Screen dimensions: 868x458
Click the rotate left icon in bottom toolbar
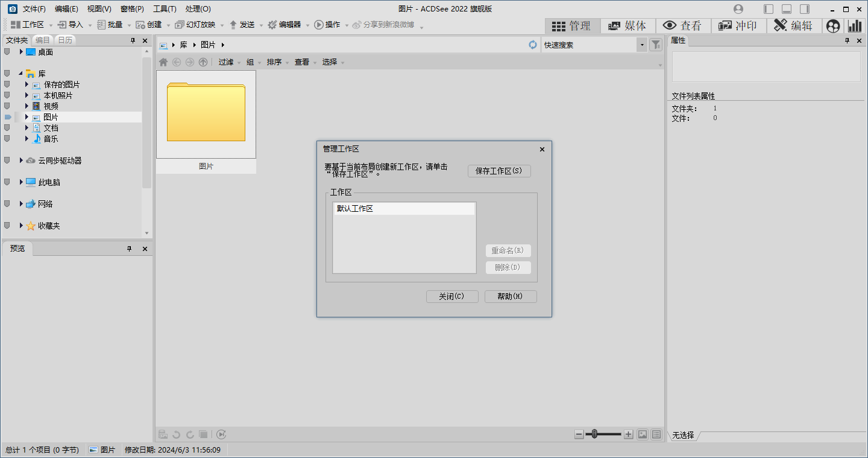[x=177, y=434]
